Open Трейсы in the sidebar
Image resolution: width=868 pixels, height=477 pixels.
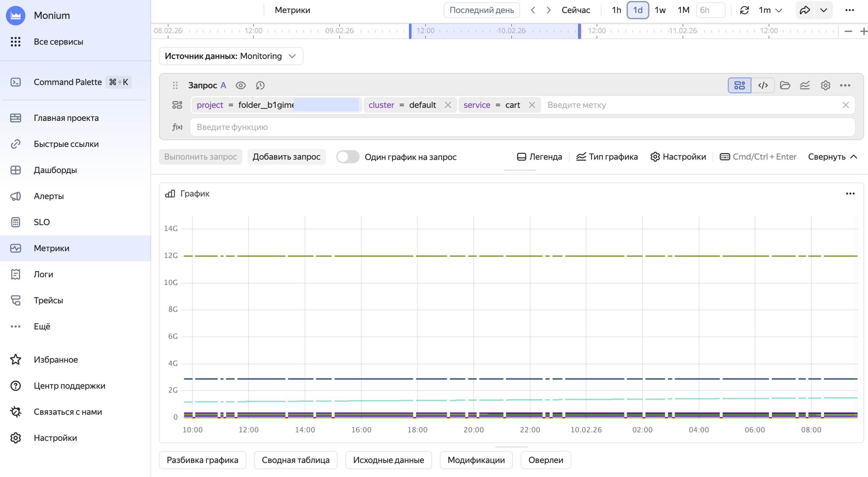tap(48, 300)
